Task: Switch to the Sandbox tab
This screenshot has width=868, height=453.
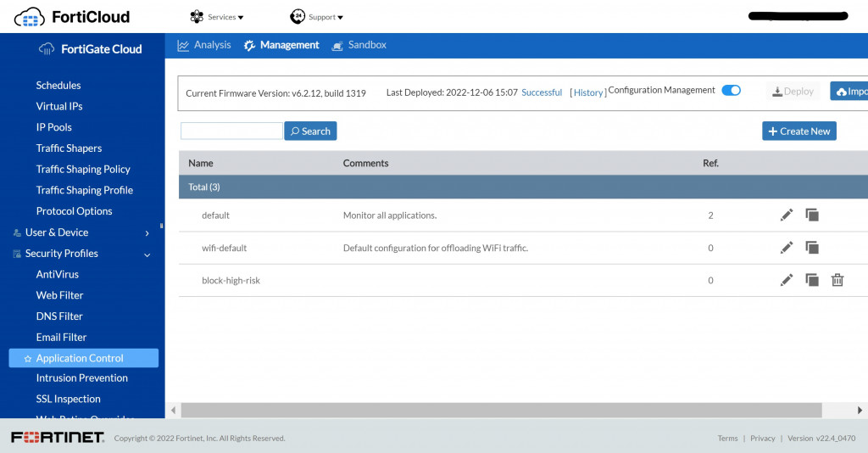Action: (359, 45)
